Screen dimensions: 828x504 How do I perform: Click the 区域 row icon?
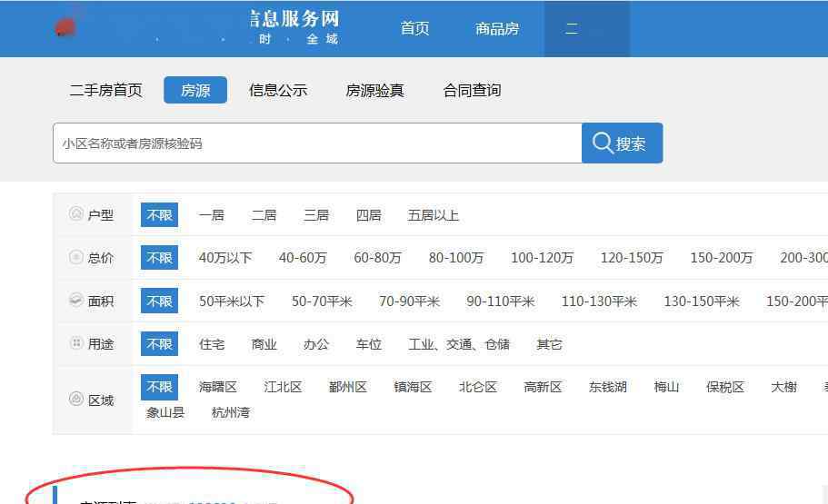[x=76, y=399]
